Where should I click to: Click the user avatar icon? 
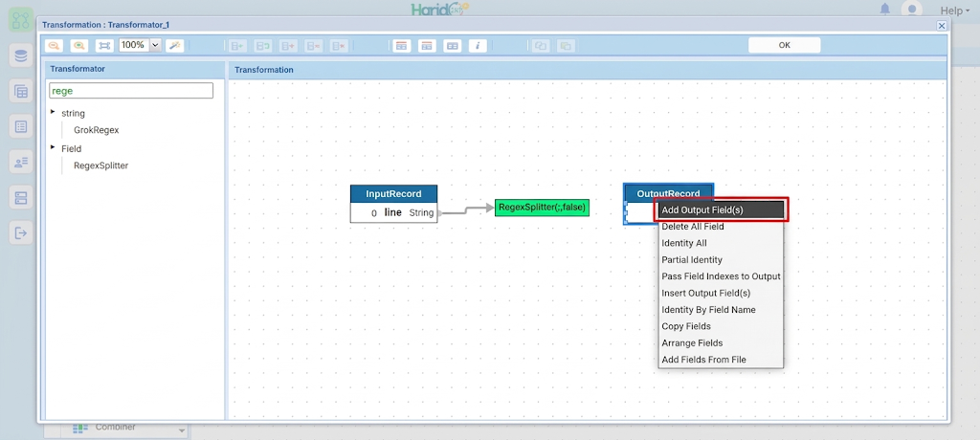click(x=912, y=10)
